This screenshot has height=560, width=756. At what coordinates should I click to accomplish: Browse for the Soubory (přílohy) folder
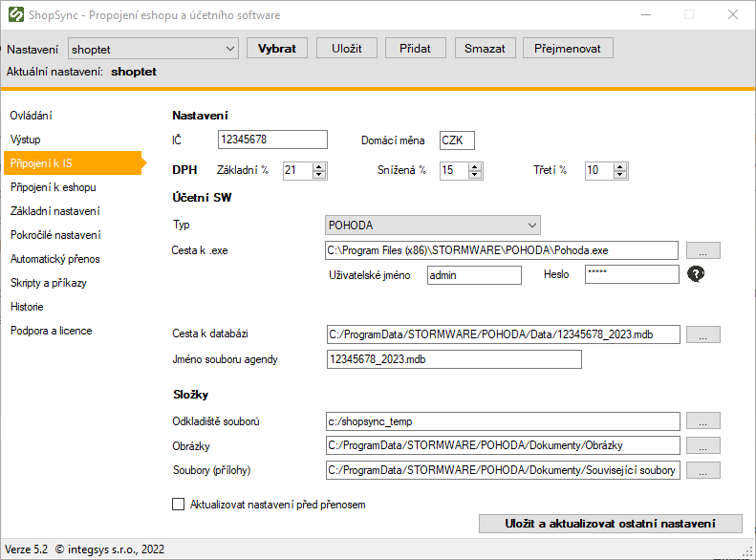703,470
